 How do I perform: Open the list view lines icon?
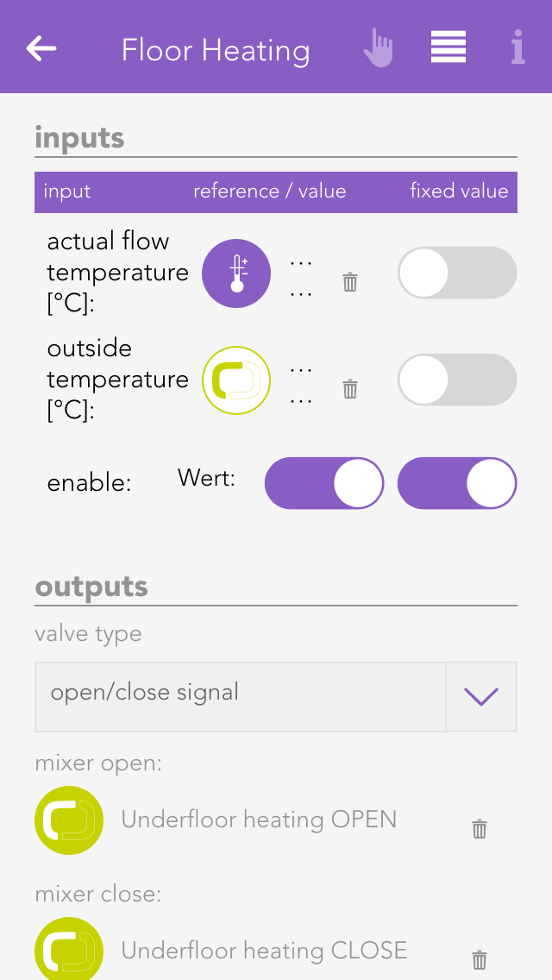(448, 47)
